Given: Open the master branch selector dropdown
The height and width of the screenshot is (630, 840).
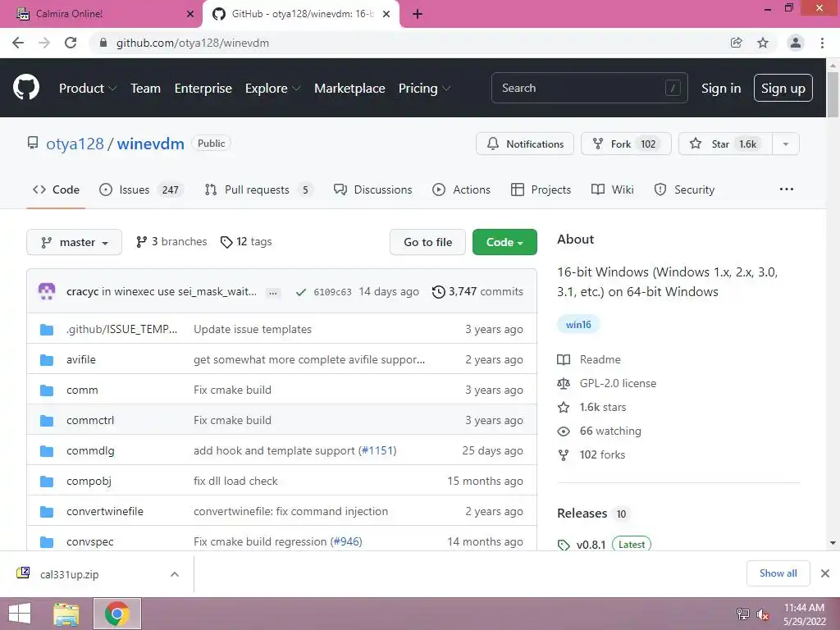Looking at the screenshot, I should [74, 242].
